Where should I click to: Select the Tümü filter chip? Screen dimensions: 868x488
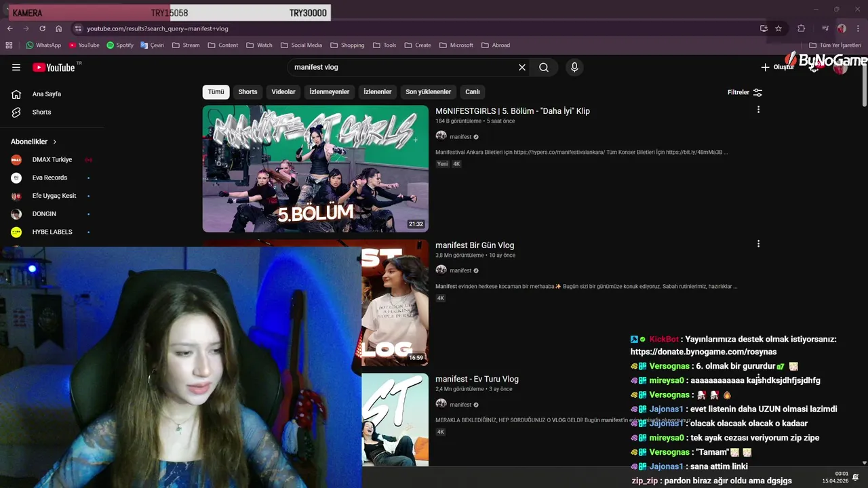[216, 92]
